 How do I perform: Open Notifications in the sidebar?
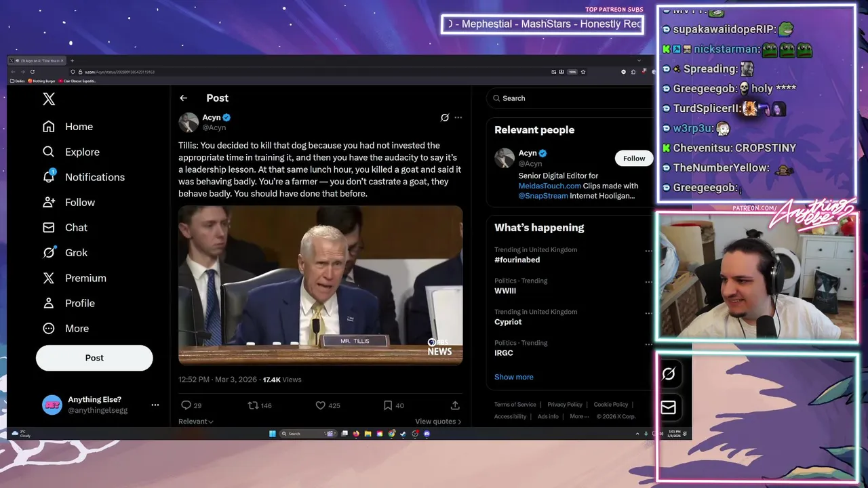[83, 177]
